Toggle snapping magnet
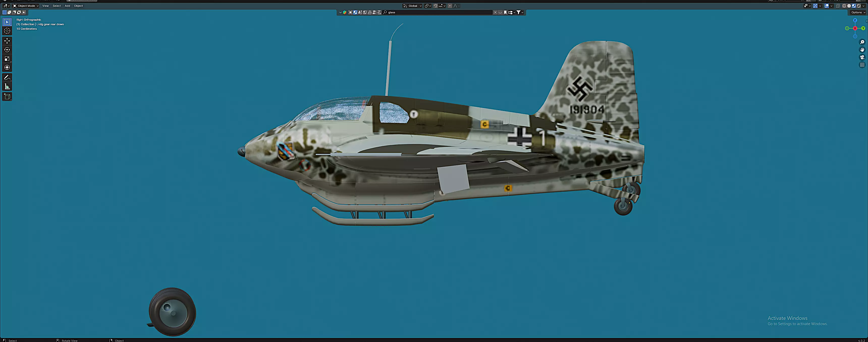 tap(436, 6)
